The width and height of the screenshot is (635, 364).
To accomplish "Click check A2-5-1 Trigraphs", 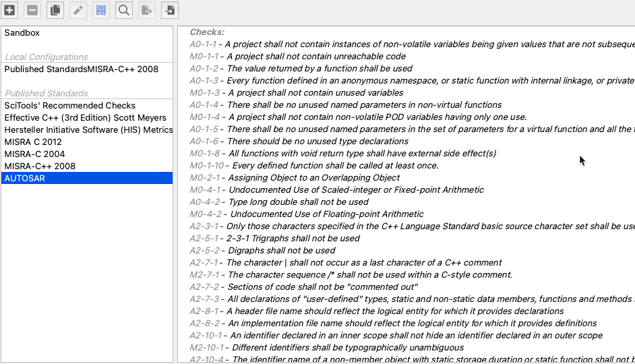I will point(274,239).
